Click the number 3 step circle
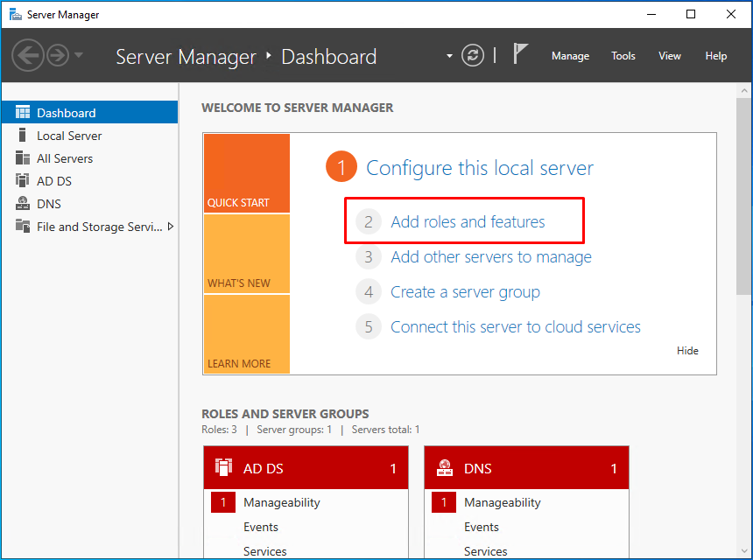Screen dimensions: 753x560 (x=369, y=256)
